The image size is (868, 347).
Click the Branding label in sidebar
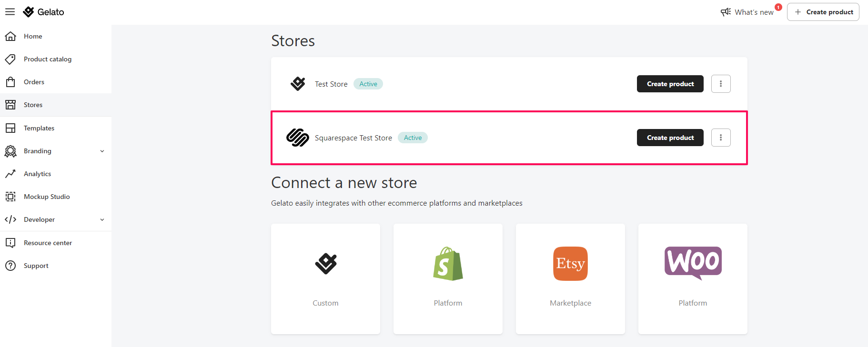(38, 151)
